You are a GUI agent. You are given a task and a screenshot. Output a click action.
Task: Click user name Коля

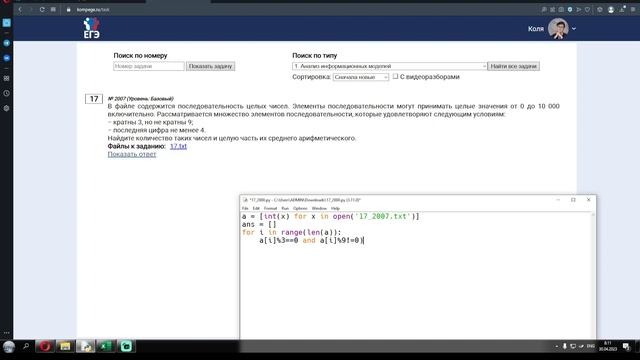[x=536, y=29]
